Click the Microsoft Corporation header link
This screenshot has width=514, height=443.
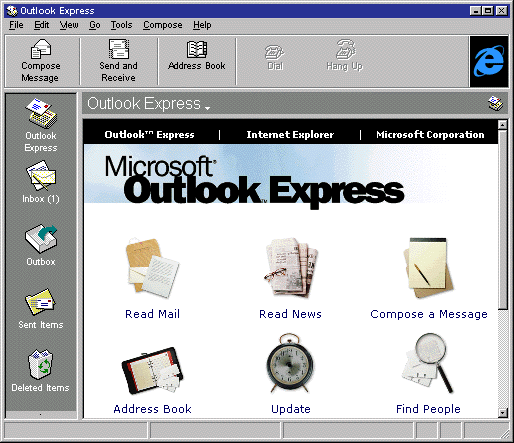tap(430, 135)
